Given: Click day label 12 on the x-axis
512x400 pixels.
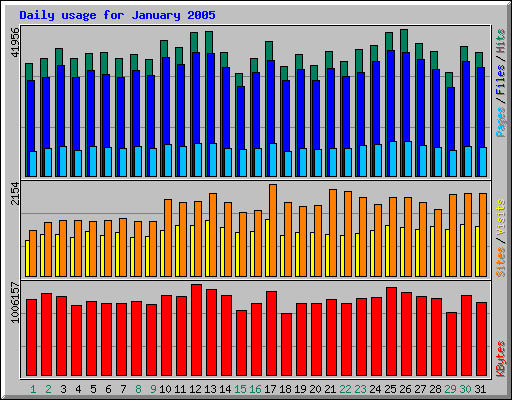Looking at the screenshot, I should [x=195, y=389].
